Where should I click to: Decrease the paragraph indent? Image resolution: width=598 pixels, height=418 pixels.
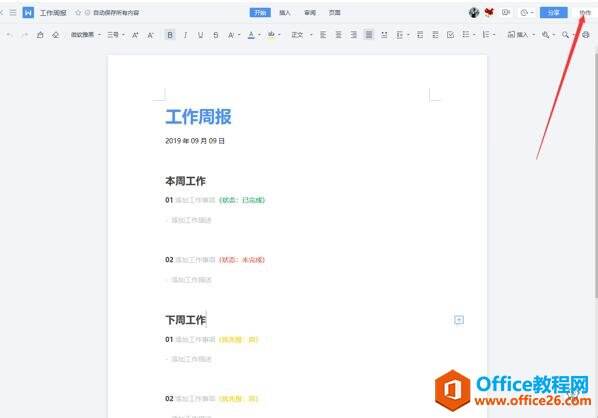(x=420, y=35)
